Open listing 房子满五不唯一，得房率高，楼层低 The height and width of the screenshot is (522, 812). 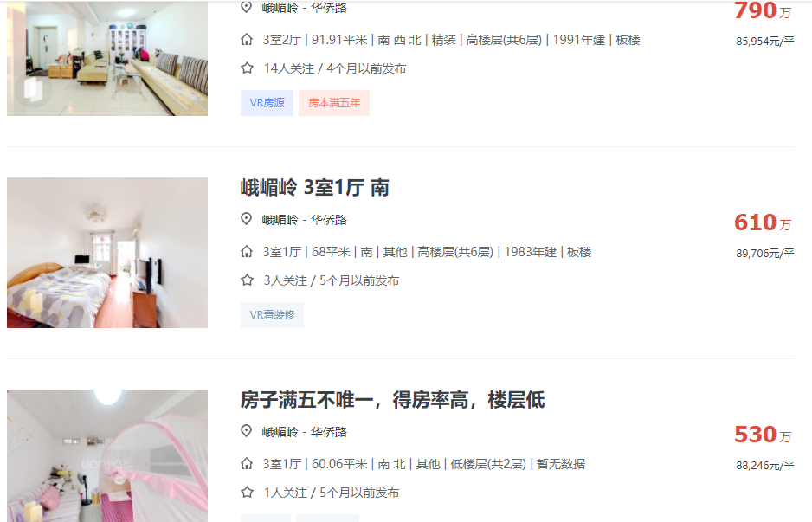(392, 400)
